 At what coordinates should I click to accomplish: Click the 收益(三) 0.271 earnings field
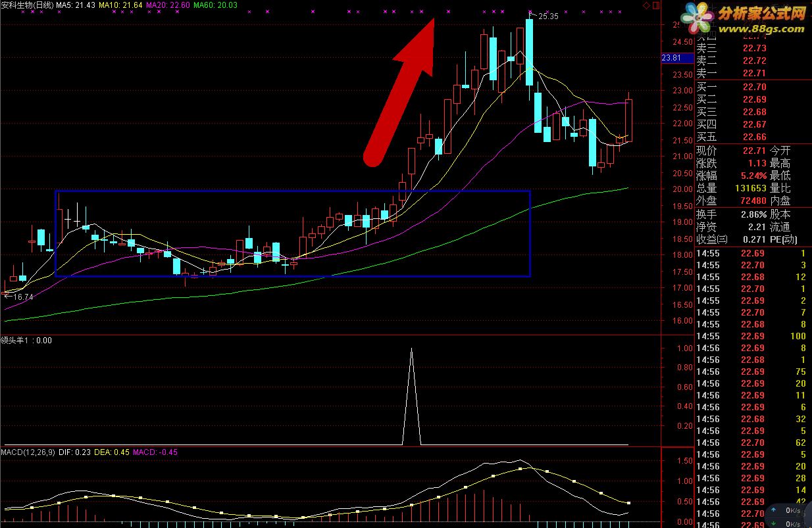click(732, 239)
